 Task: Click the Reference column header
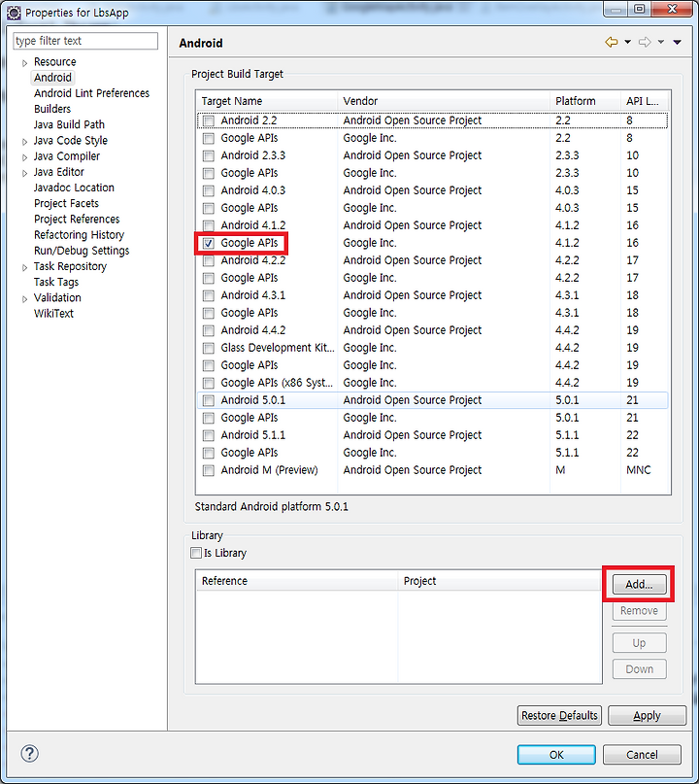297,581
